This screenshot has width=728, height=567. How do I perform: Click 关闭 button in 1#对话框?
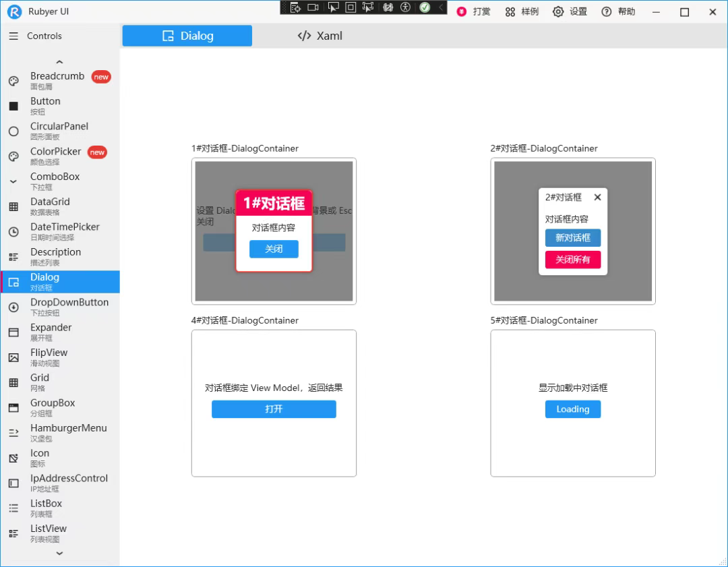tap(274, 249)
